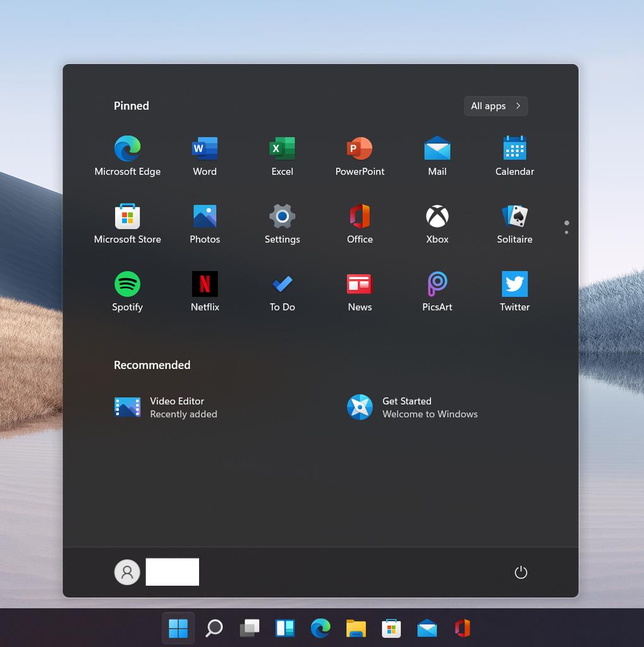Screen dimensions: 644x647
Task: Open Get Started welcome item
Action: 412,408
